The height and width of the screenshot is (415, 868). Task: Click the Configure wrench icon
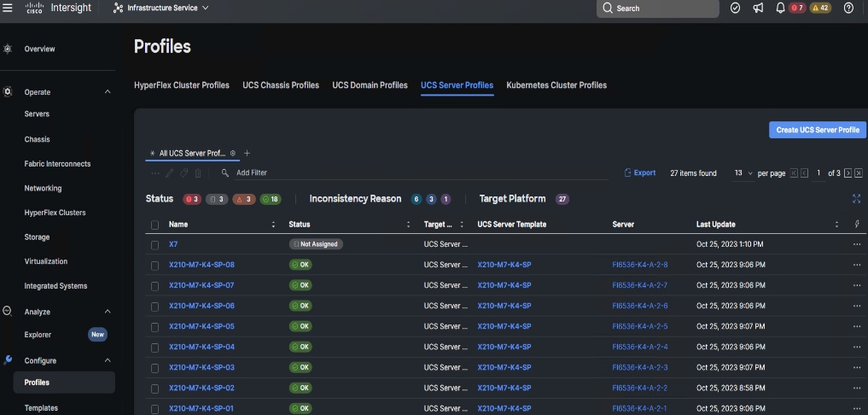click(7, 360)
